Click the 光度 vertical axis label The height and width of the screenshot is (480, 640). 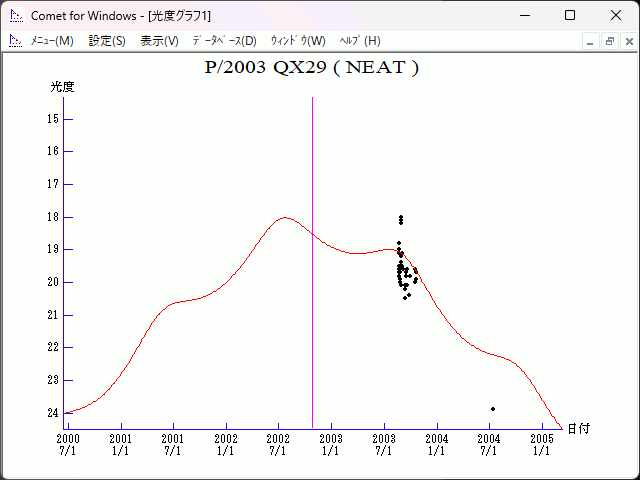(x=62, y=87)
